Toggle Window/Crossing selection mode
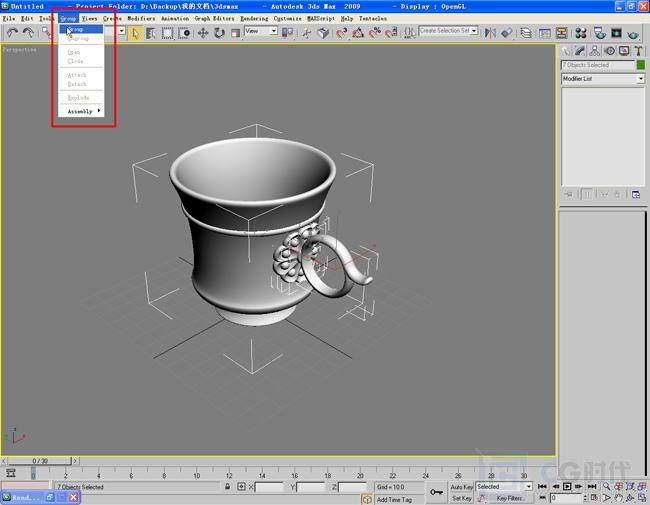This screenshot has height=505, width=650. click(x=184, y=33)
